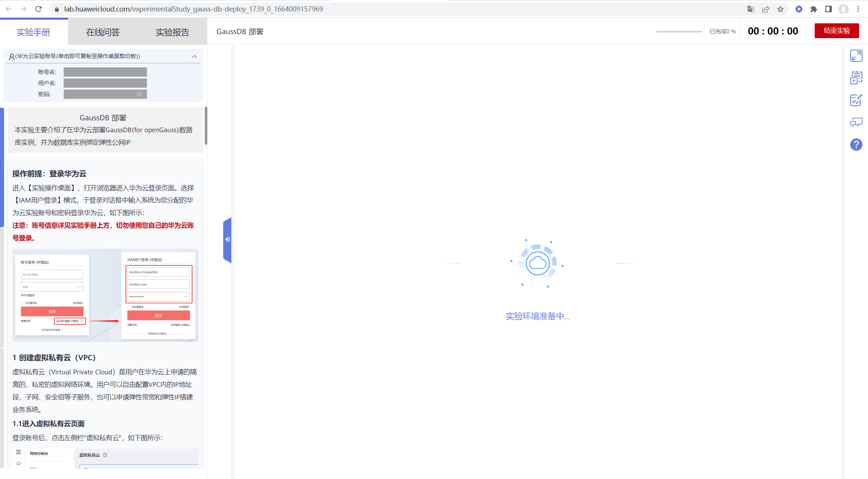Image resolution: width=868 pixels, height=479 pixels.
Task: Toggle password visibility eye icon
Action: pyautogui.click(x=140, y=94)
